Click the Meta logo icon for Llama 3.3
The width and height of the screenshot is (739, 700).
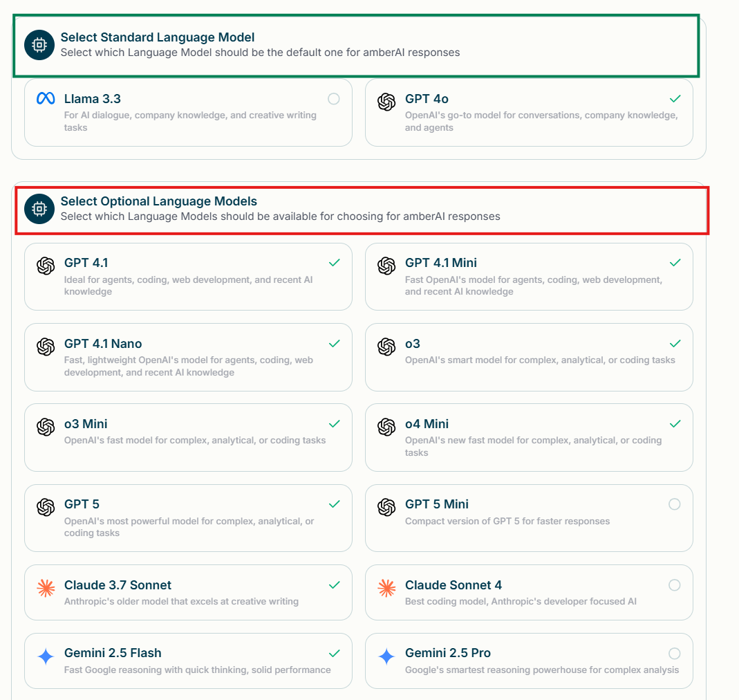point(46,99)
